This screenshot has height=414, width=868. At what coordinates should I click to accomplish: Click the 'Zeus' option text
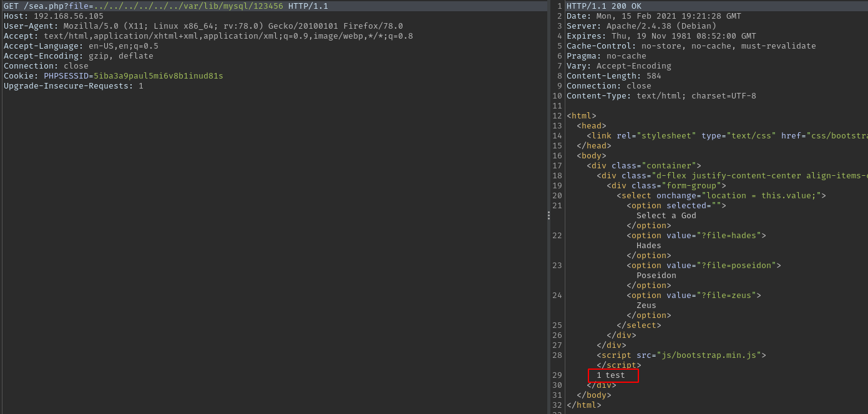click(x=646, y=306)
